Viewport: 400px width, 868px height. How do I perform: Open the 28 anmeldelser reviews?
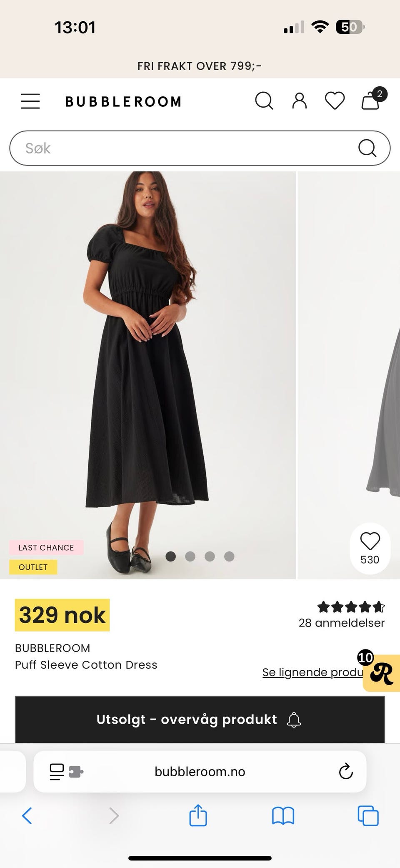[x=342, y=623]
